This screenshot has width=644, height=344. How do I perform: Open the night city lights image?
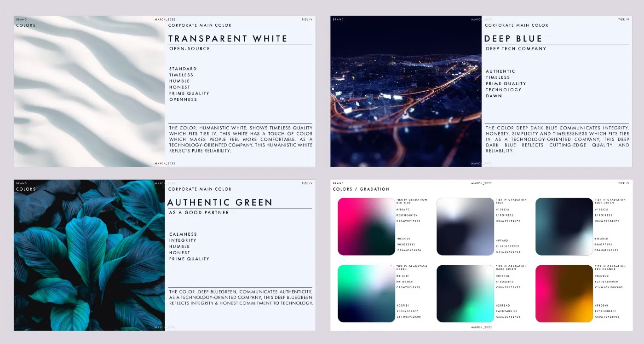pos(406,92)
